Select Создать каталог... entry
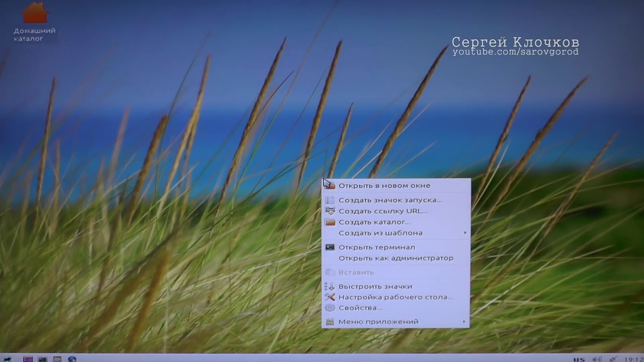The image size is (644, 362). coord(396,222)
